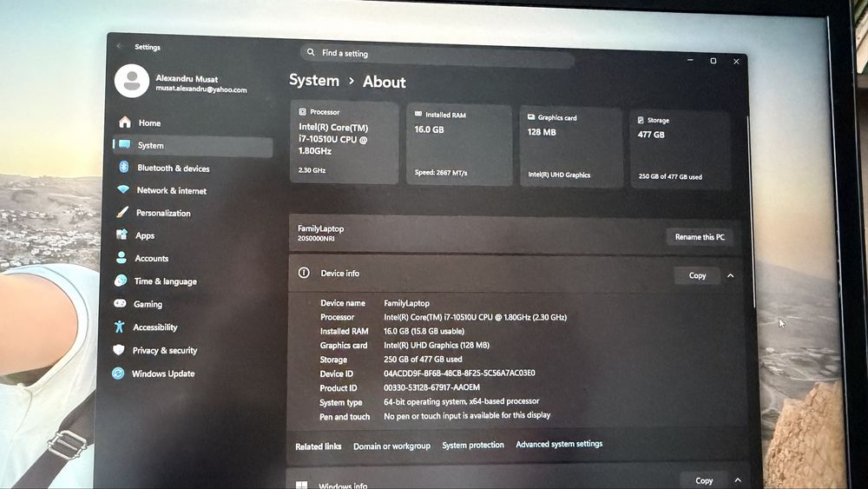
Task: Select Accounts category label
Action: tap(152, 258)
